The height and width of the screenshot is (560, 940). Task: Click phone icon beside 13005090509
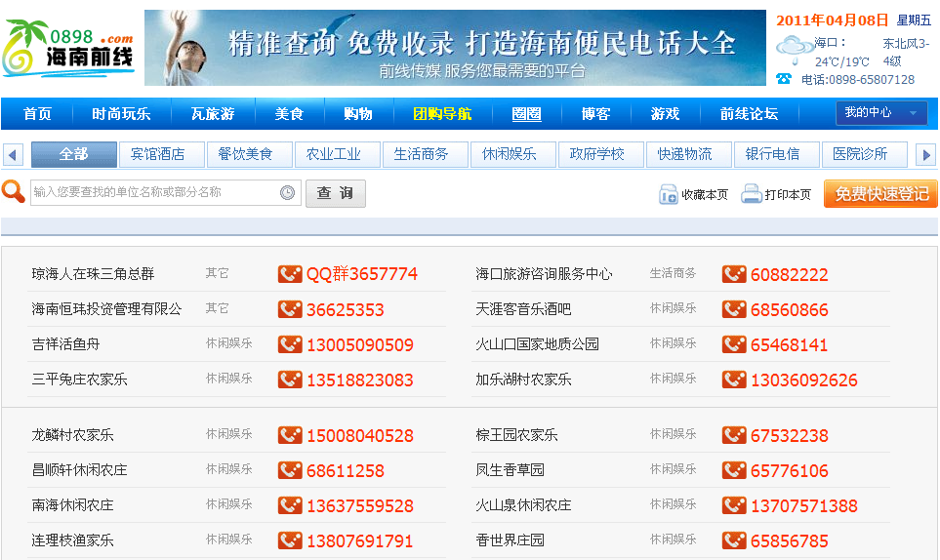click(x=290, y=344)
